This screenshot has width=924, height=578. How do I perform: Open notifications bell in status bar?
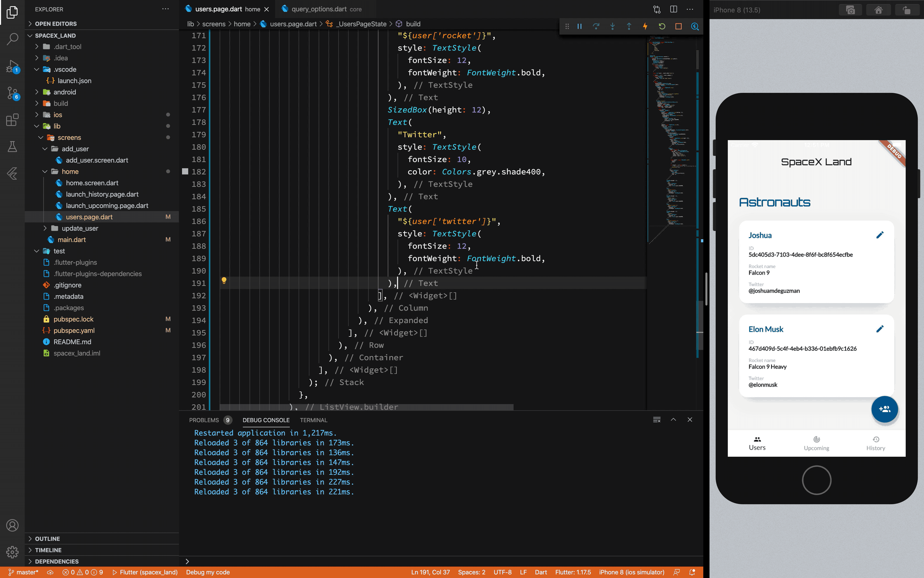click(x=692, y=572)
